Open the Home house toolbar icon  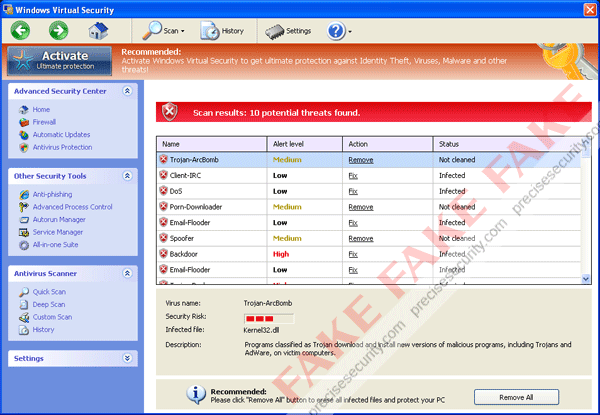(98, 31)
